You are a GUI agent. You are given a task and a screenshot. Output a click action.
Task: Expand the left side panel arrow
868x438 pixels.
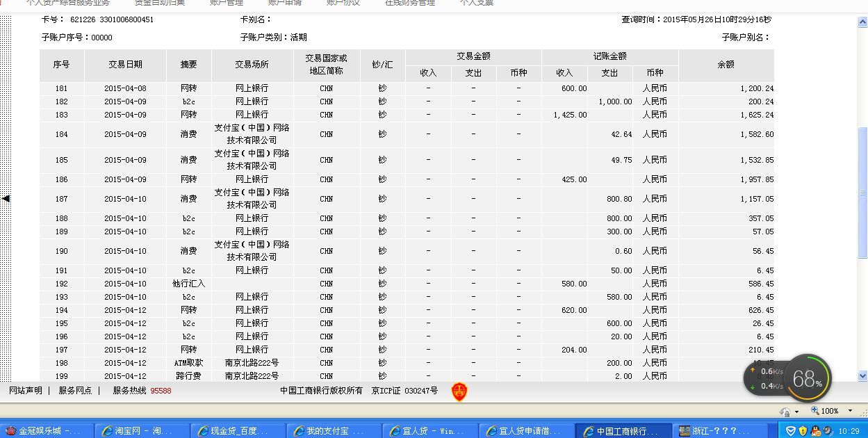point(6,199)
